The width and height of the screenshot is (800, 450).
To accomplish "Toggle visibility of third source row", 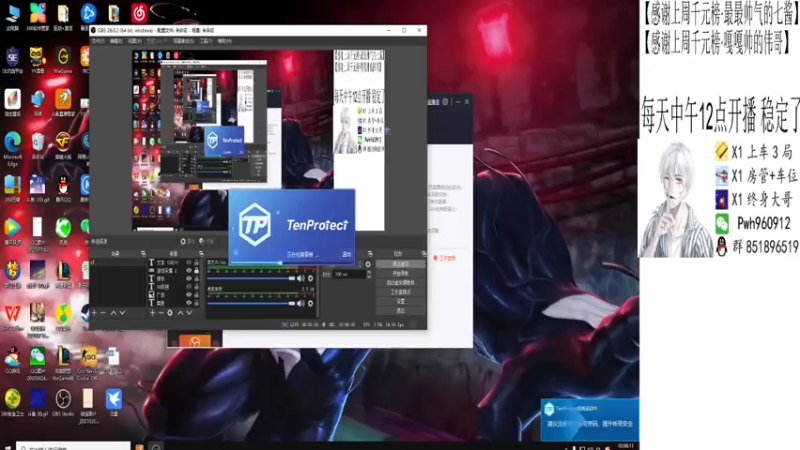I will pyautogui.click(x=189, y=279).
